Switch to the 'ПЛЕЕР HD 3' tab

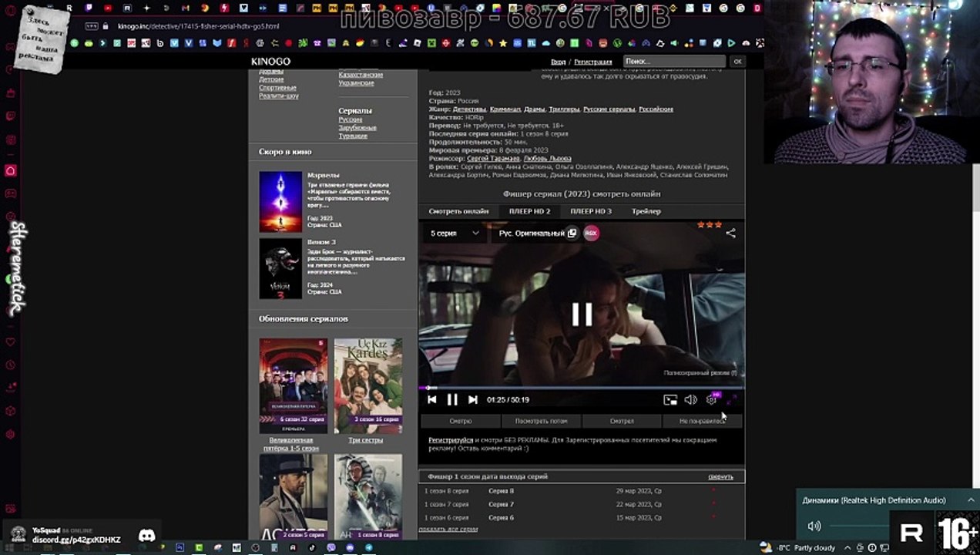(x=590, y=211)
